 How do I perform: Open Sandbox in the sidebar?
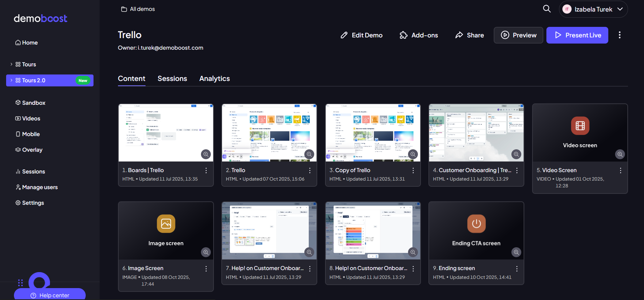click(x=30, y=103)
